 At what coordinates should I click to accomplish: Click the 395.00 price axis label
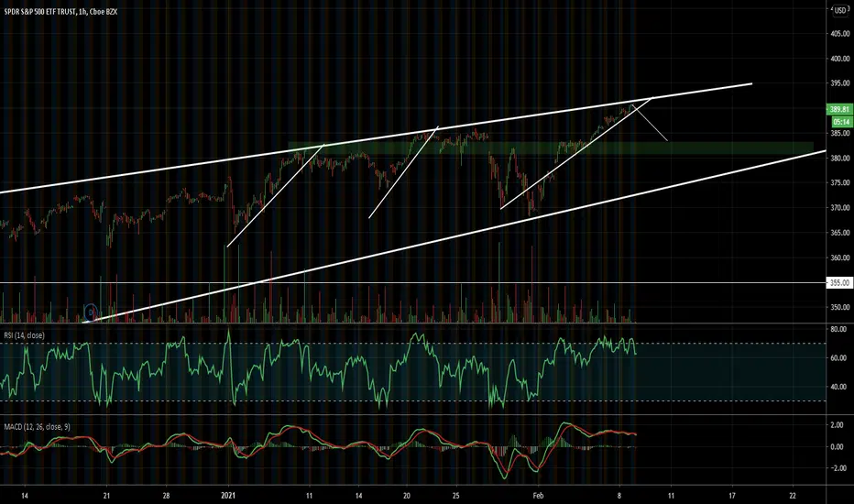point(840,83)
